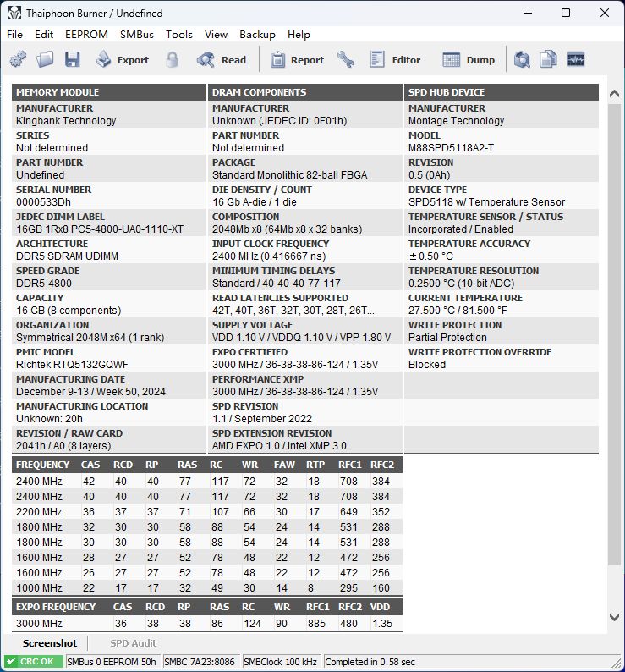625x672 pixels.
Task: Click the Dump toolbar button
Action: 469,59
